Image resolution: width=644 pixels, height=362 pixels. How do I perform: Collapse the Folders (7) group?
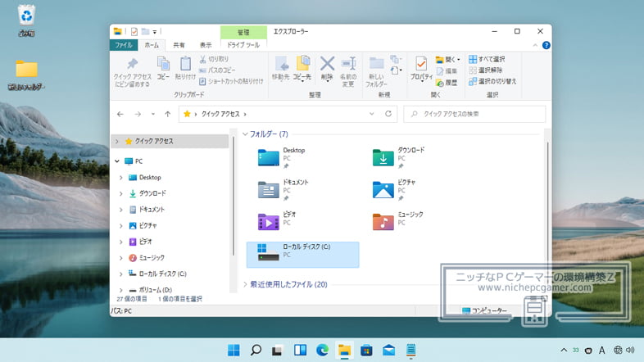coord(245,134)
